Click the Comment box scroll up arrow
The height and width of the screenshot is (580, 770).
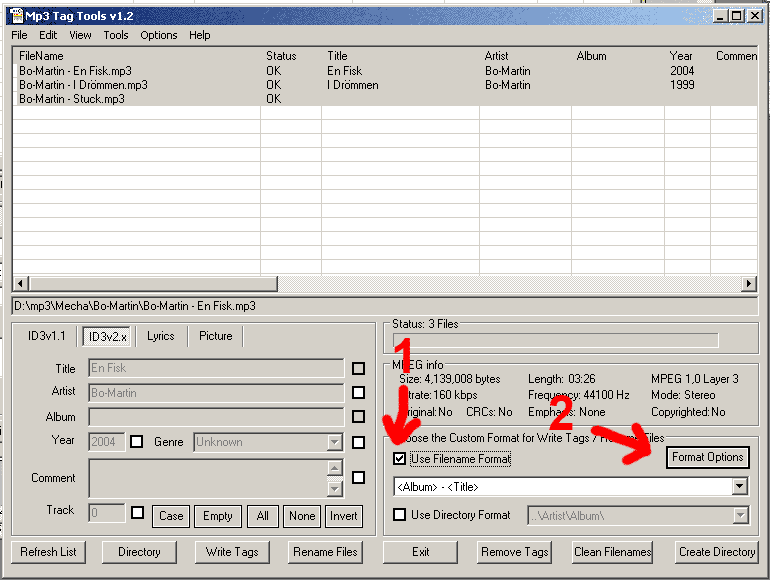(334, 468)
